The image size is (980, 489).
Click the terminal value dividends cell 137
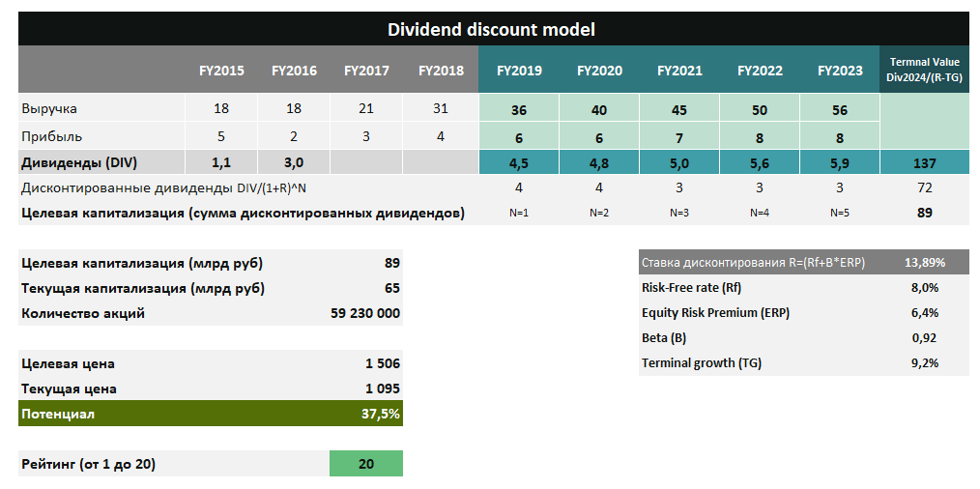pos(924,163)
